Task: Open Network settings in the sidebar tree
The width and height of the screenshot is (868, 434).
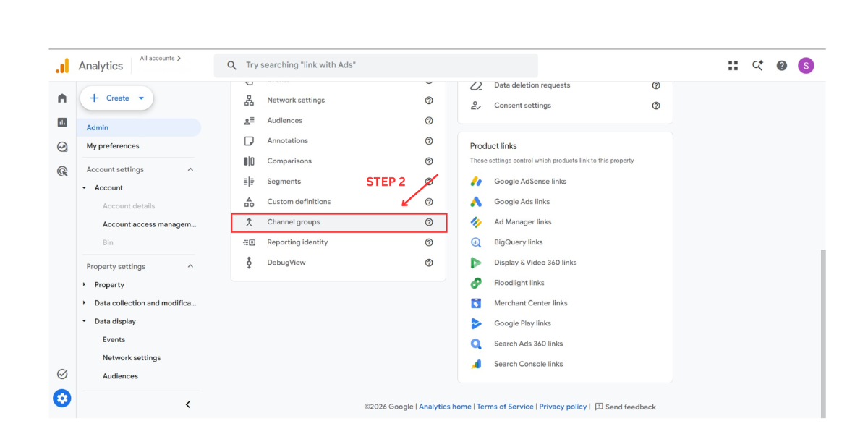Action: point(132,358)
